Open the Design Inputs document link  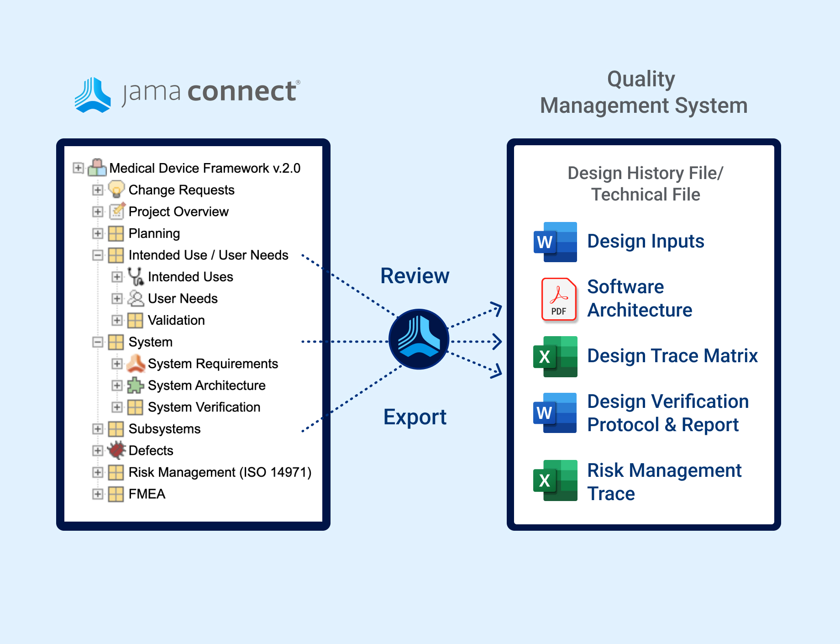(646, 241)
